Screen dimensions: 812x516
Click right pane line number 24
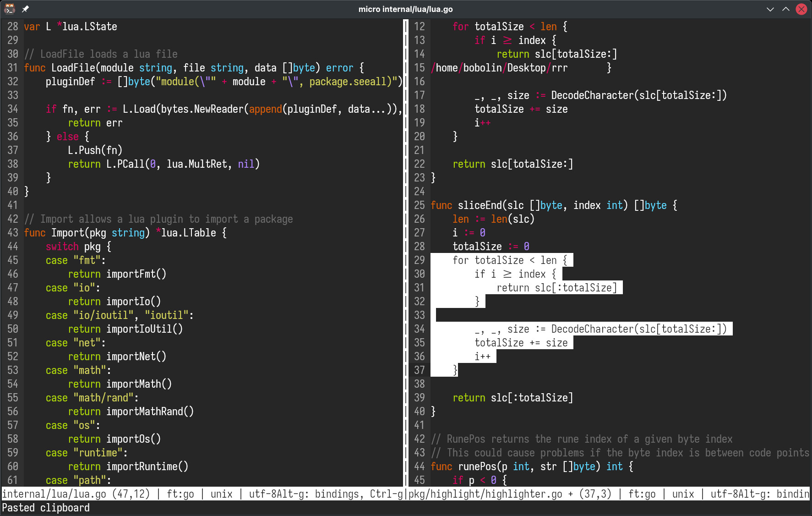tap(420, 192)
